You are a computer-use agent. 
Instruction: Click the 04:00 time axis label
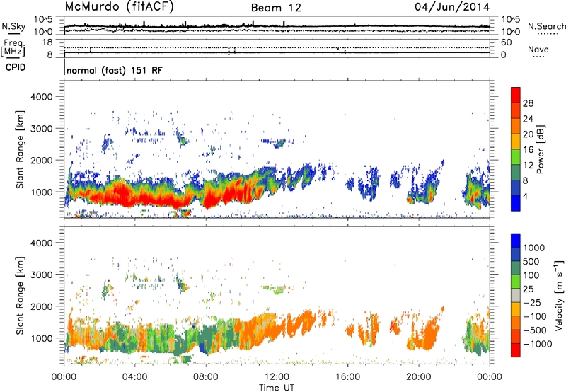pyautogui.click(x=134, y=377)
